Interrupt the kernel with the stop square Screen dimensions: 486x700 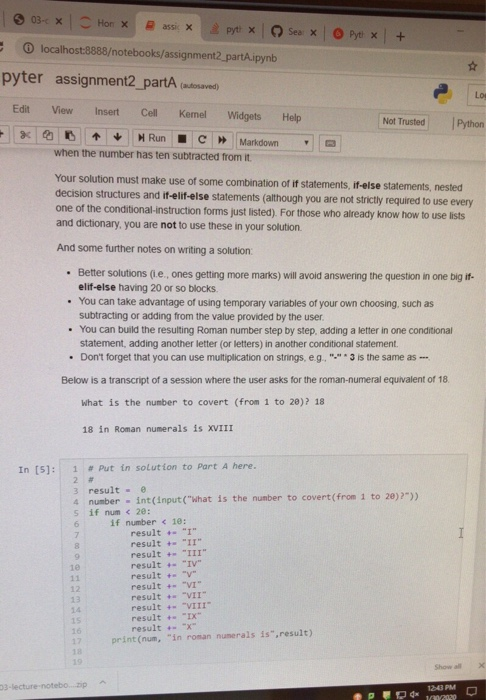182,139
